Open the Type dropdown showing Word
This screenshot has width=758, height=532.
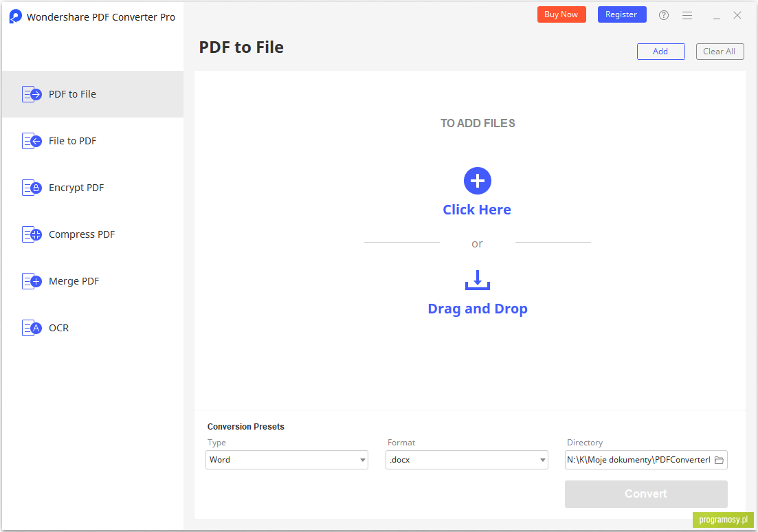287,460
